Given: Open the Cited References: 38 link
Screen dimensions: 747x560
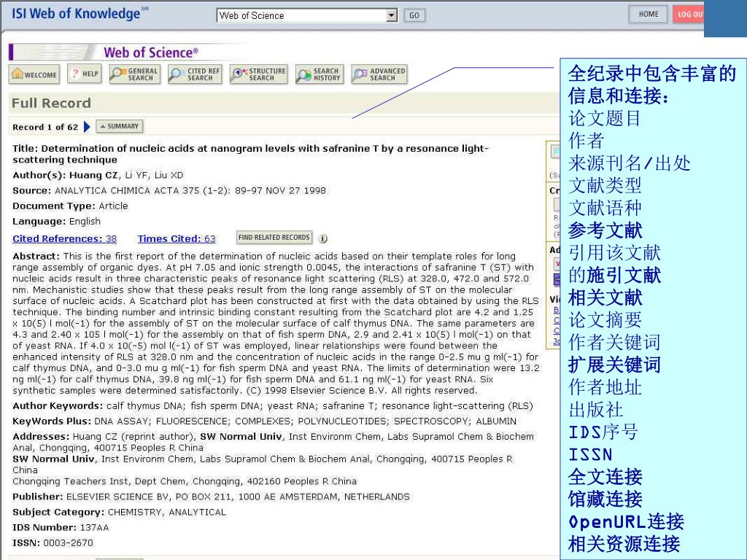Looking at the screenshot, I should point(64,238).
